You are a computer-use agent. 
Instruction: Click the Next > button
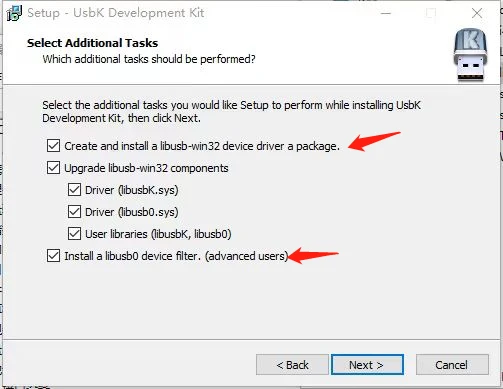tap(367, 365)
